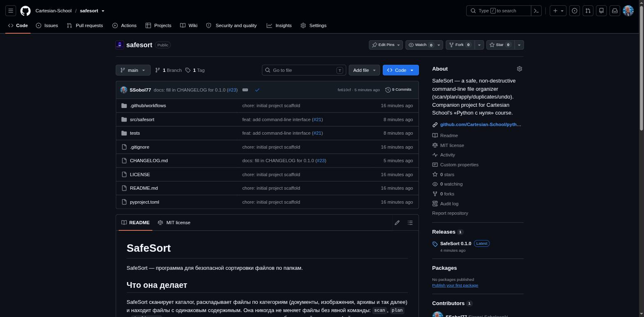The height and width of the screenshot is (317, 644).
Task: Open the issues inbox icon in header
Action: pos(575,11)
